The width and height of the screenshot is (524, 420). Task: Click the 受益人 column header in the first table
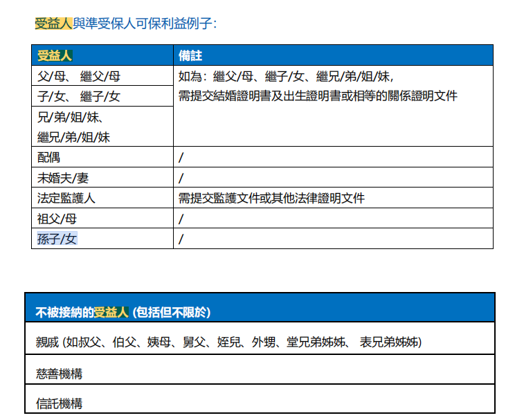(x=55, y=55)
